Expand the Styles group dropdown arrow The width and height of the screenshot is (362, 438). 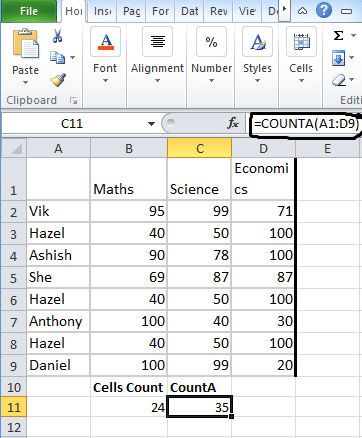click(257, 81)
